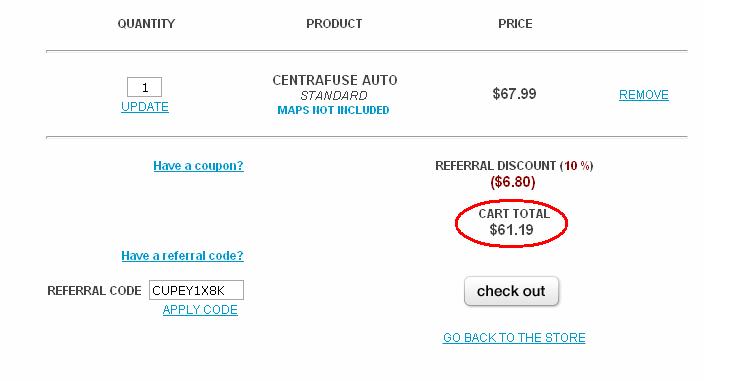
Task: Click the $67.99 item price
Action: tap(514, 94)
